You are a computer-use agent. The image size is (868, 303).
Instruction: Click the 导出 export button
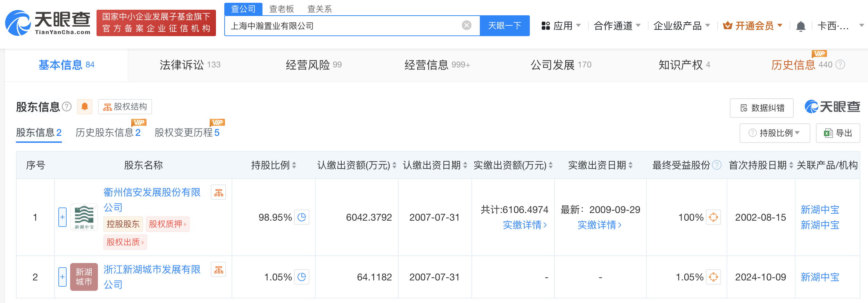838,133
